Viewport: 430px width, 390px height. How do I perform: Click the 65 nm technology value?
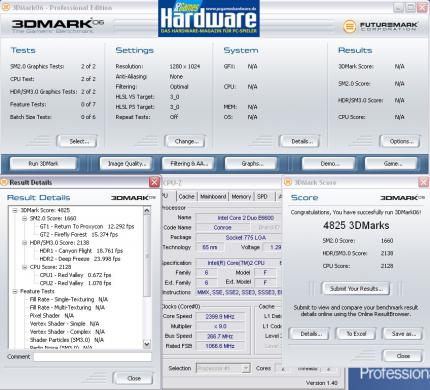click(x=210, y=247)
